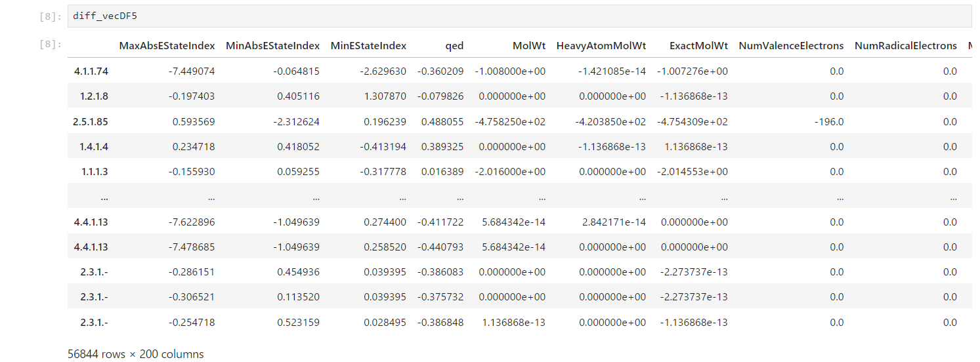Click the HeavyAtomMolWt column header
980x362 pixels.
pos(601,46)
